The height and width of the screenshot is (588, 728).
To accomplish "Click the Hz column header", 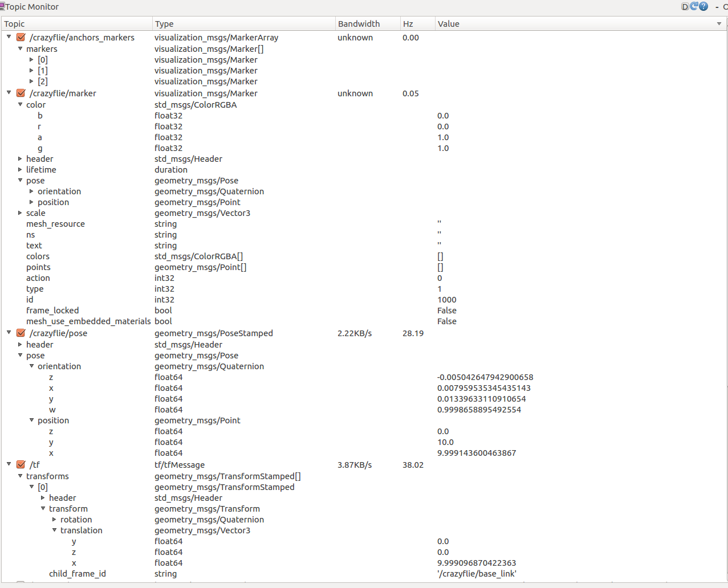I will point(408,23).
